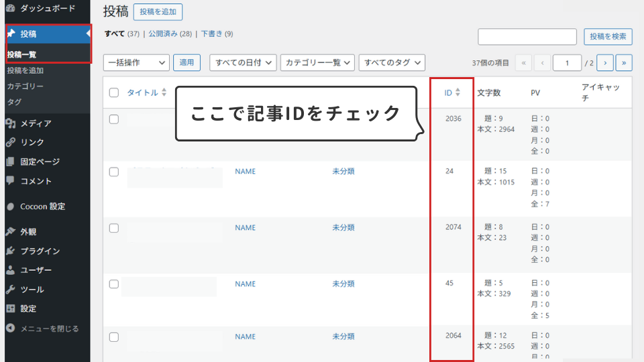Image resolution: width=644 pixels, height=362 pixels.
Task: Click the pushpin icon next to 投稿
Action: 11,34
